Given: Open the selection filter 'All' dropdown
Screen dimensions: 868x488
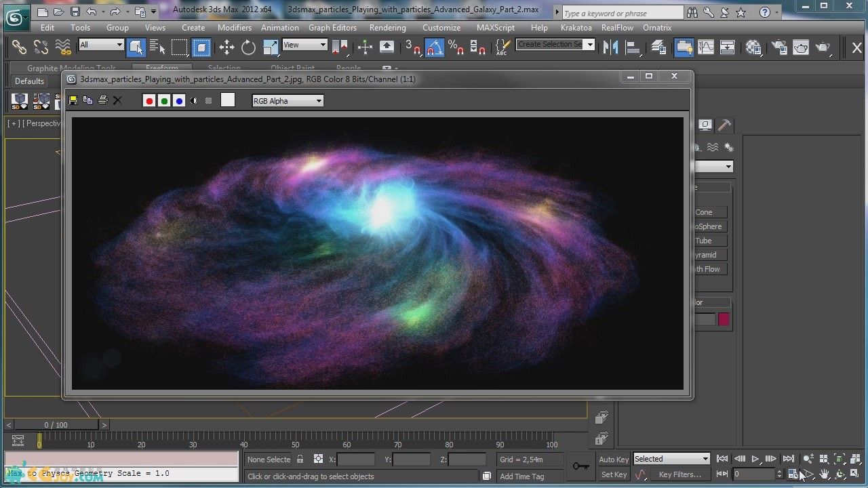Looking at the screenshot, I should (102, 45).
